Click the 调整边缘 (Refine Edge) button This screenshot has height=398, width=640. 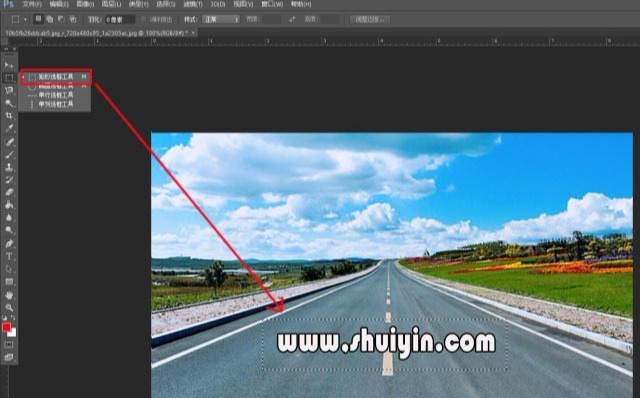pos(370,19)
